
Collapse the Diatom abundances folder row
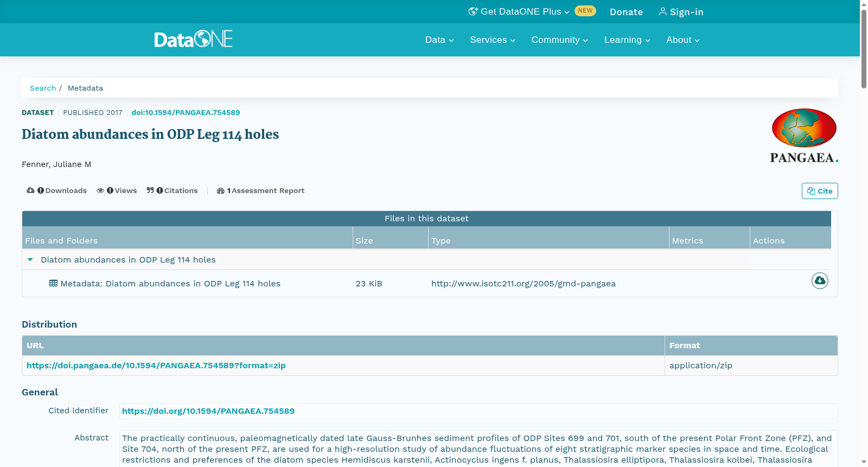pyautogui.click(x=30, y=260)
